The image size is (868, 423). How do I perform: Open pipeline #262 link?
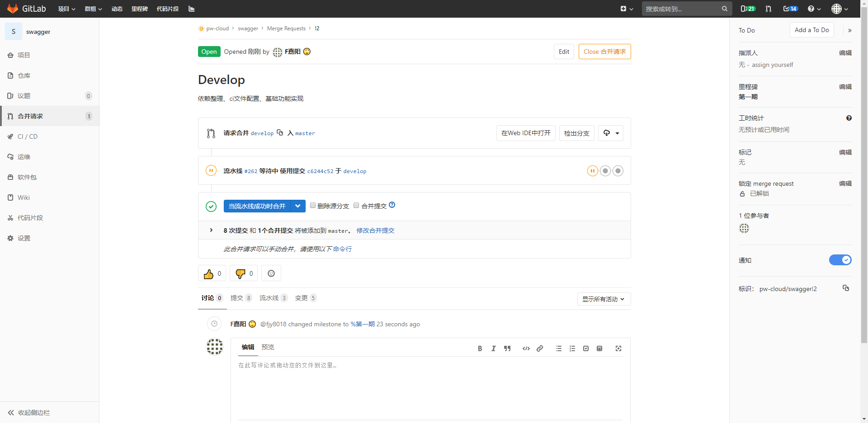(251, 171)
